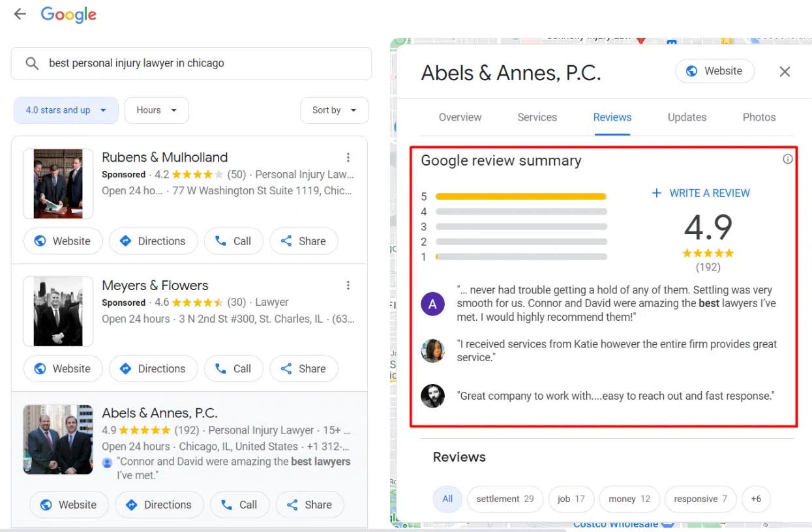Open the three-dot menu for Meyers & Flowers
The width and height of the screenshot is (812, 532).
[x=348, y=285]
